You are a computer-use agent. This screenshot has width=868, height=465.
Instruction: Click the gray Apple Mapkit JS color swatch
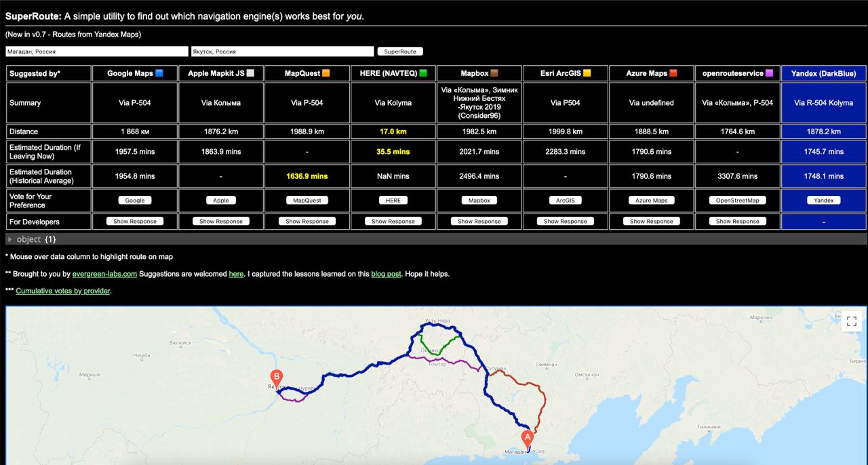(x=250, y=73)
